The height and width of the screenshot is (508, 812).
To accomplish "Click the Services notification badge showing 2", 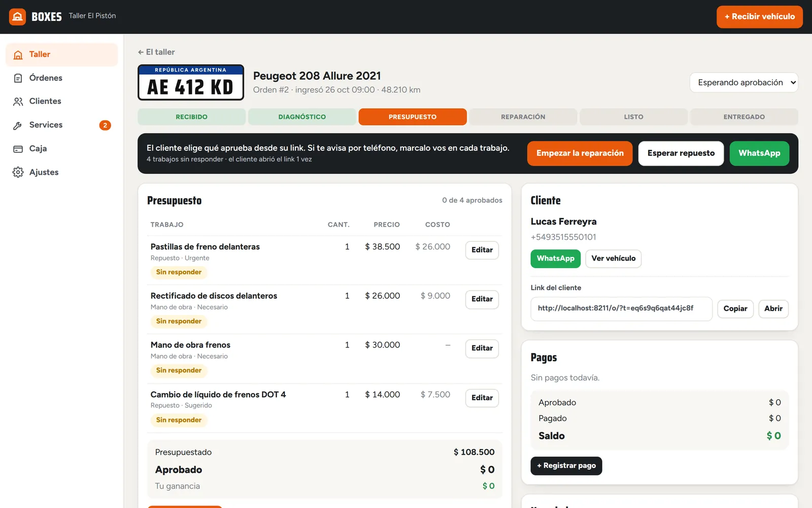I will point(105,125).
